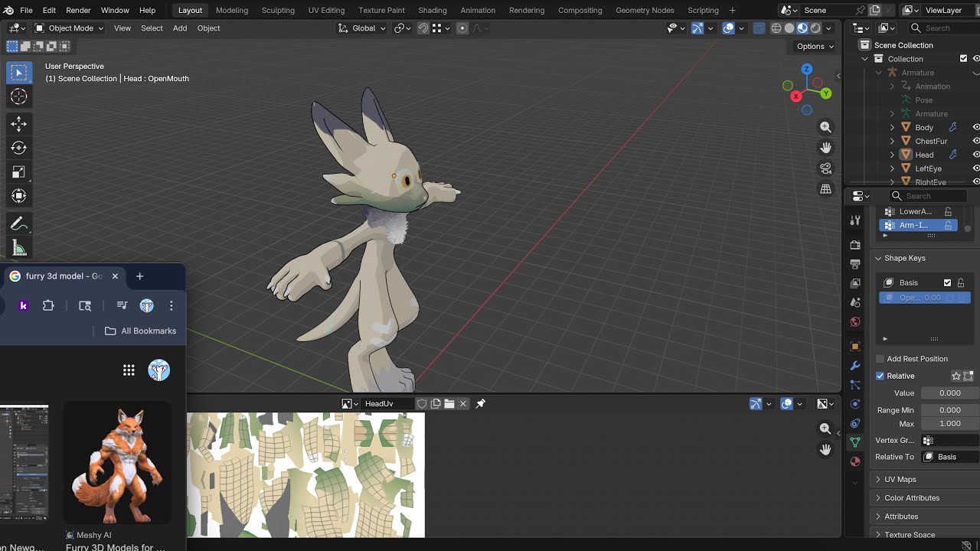Open the Options dropdown in viewport
The height and width of the screenshot is (551, 980).
(815, 46)
